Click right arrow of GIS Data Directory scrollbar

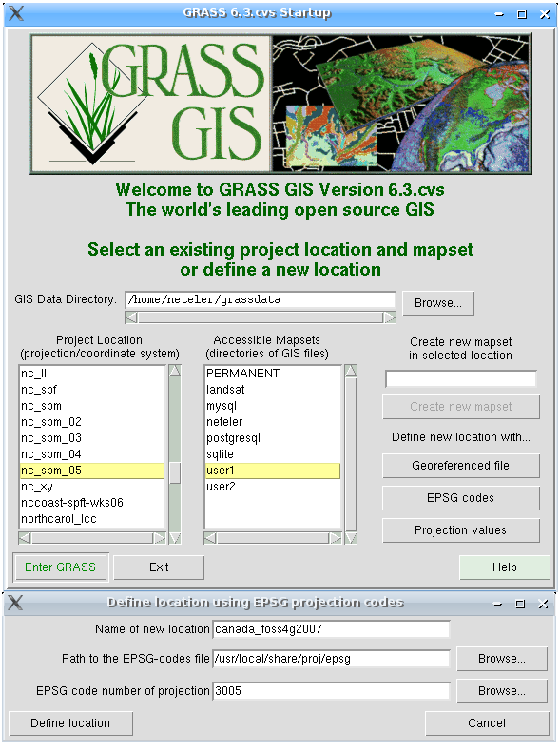(390, 317)
